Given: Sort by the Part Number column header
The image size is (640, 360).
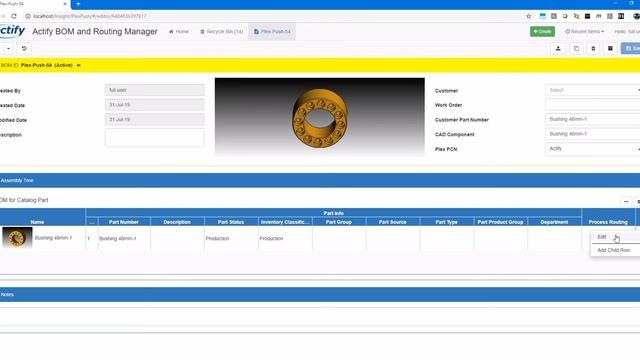Looking at the screenshot, I should point(124,222).
